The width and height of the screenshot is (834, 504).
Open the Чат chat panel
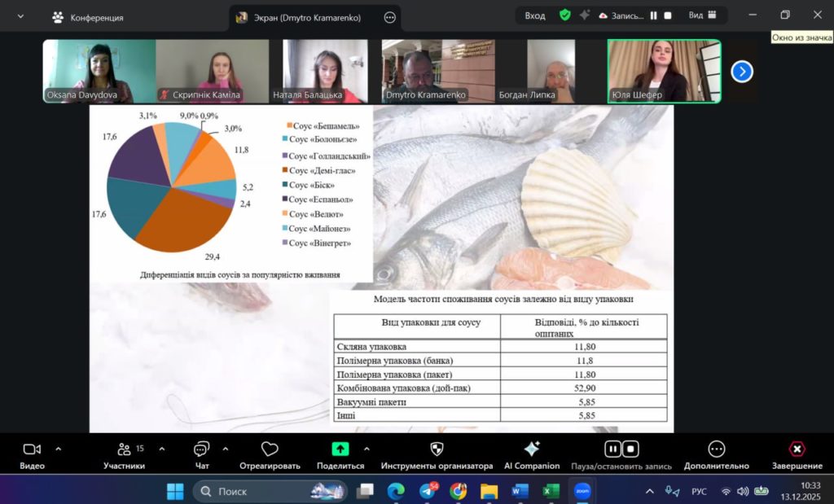(x=201, y=454)
